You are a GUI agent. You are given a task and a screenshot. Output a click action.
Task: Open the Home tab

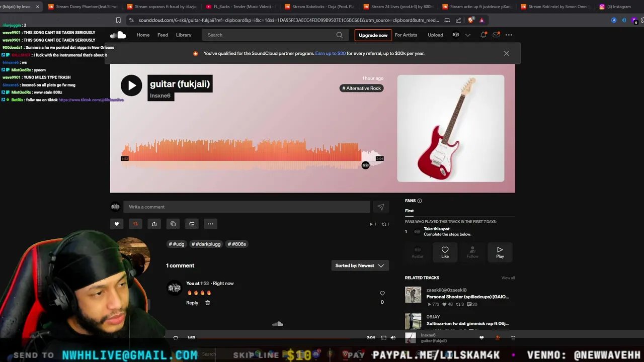[x=143, y=35]
